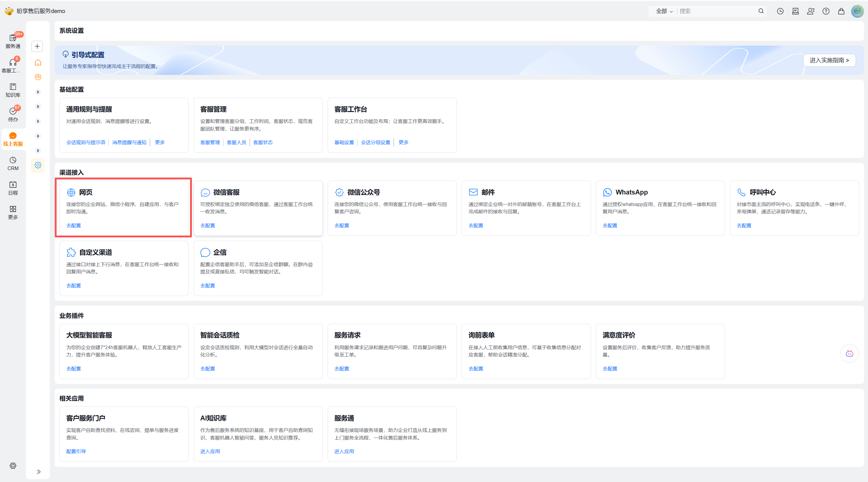The width and height of the screenshot is (868, 482).
Task: Expand the sidebar with double chevron
Action: pyautogui.click(x=38, y=471)
